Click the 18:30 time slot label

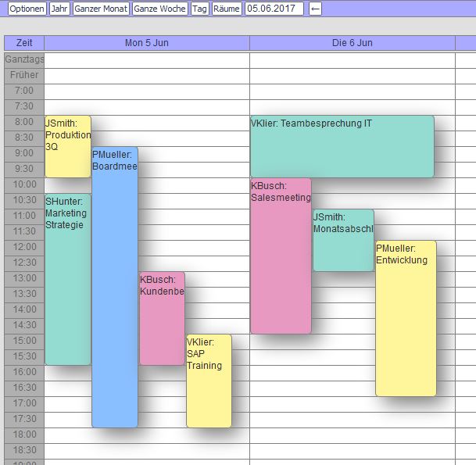[x=24, y=452]
